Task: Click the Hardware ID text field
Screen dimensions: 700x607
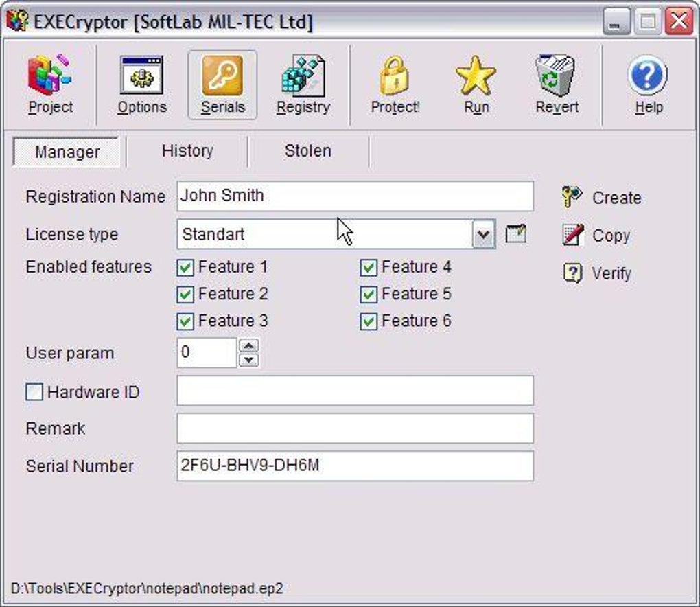Action: tap(355, 391)
